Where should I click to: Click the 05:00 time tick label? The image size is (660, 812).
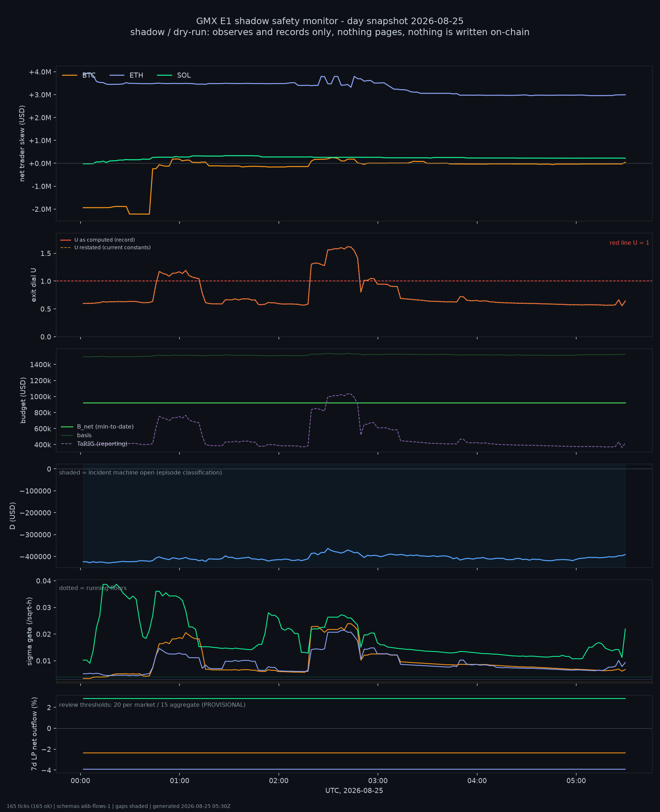click(576, 781)
